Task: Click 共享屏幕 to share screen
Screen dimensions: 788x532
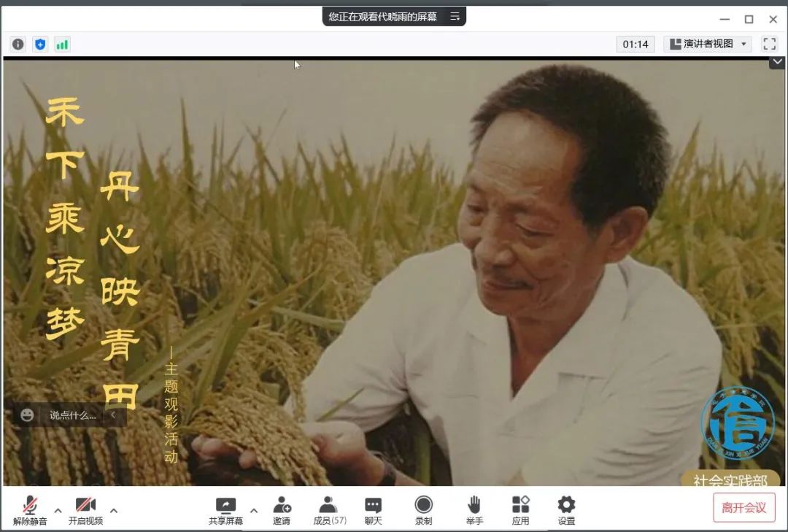Action: point(225,509)
